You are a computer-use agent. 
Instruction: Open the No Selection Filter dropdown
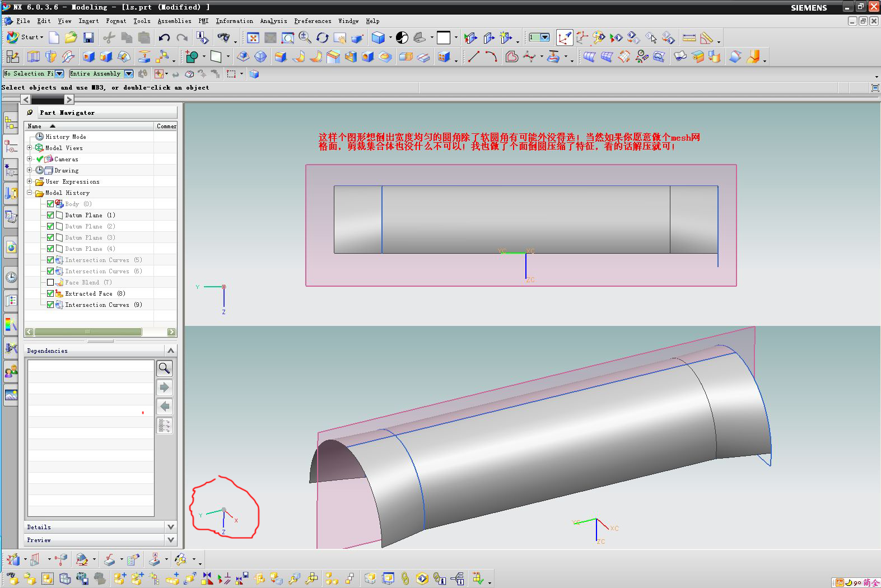click(x=59, y=73)
